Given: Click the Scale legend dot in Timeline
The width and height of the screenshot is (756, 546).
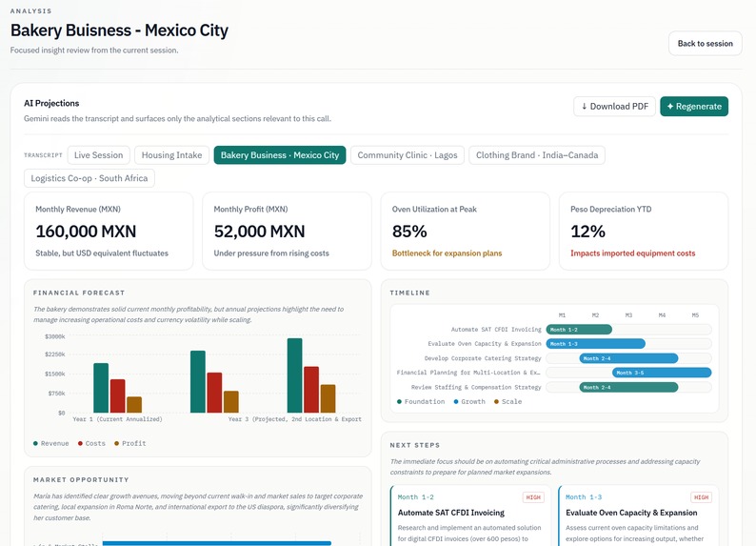Looking at the screenshot, I should (x=496, y=401).
